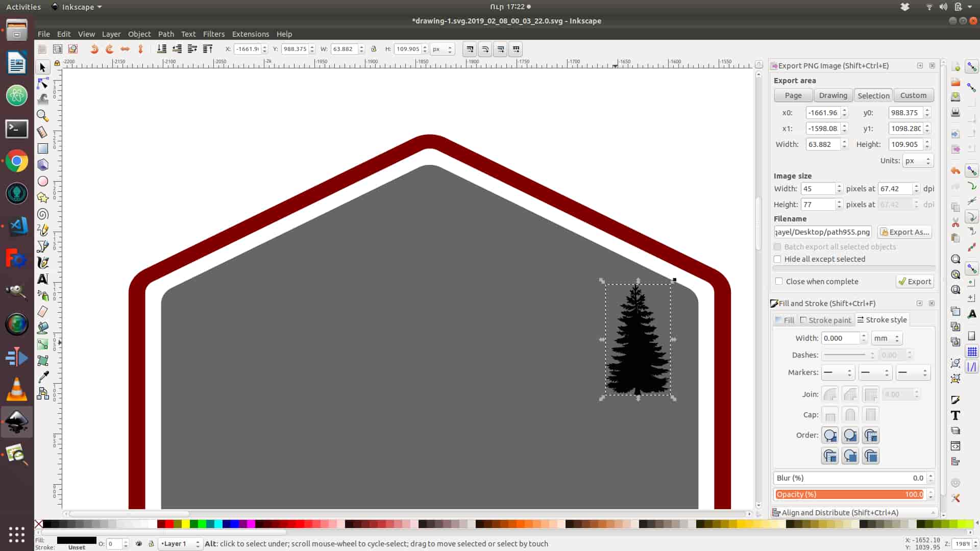Open the export Units px dropdown
This screenshot has height=551, width=980.
coord(917,161)
